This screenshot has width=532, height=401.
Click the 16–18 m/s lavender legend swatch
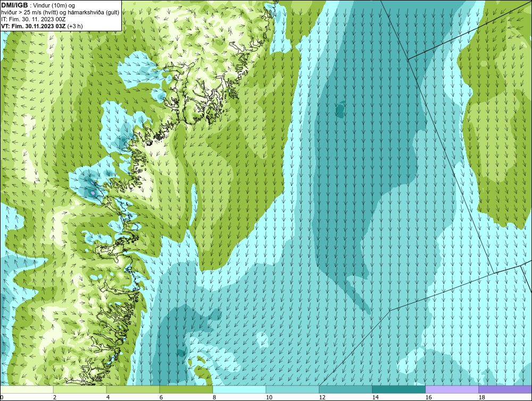pos(452,389)
